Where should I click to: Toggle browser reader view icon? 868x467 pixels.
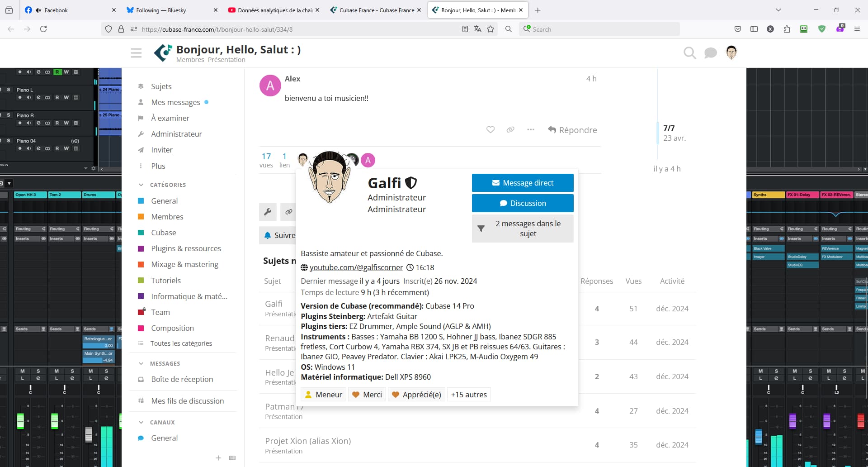pyautogui.click(x=465, y=29)
